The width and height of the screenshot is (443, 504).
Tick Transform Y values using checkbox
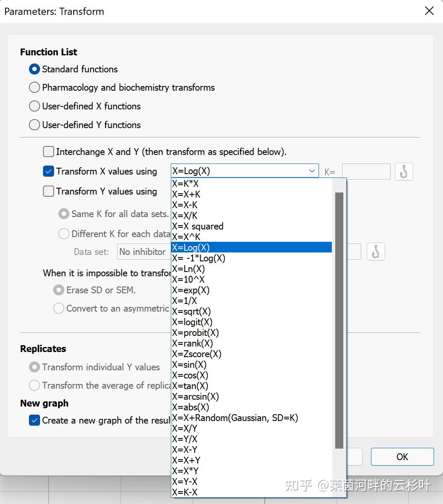click(49, 191)
